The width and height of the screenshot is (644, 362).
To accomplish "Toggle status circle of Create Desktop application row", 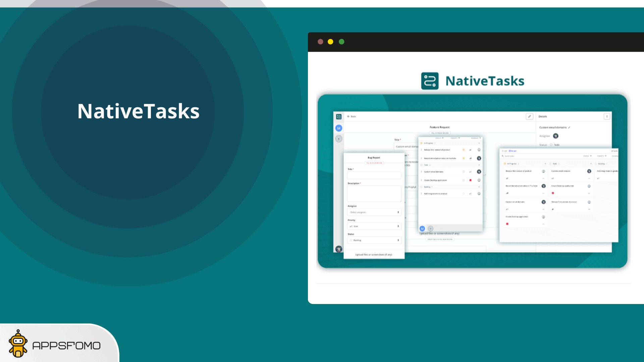I will (464, 180).
